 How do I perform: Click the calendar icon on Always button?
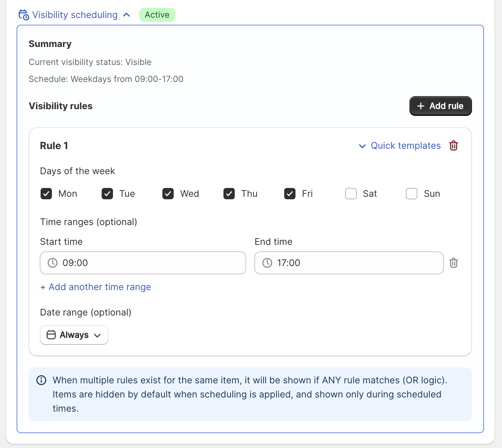51,335
